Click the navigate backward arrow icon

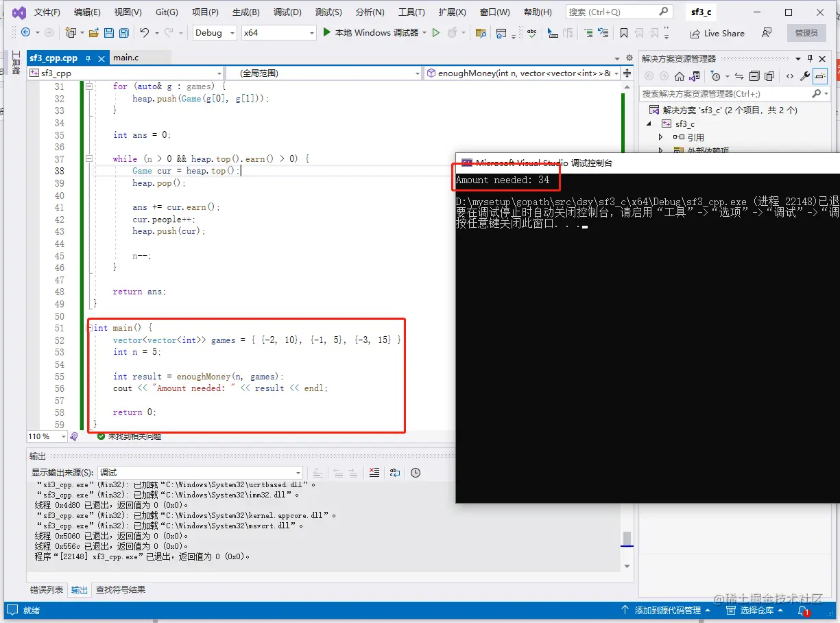coord(26,32)
